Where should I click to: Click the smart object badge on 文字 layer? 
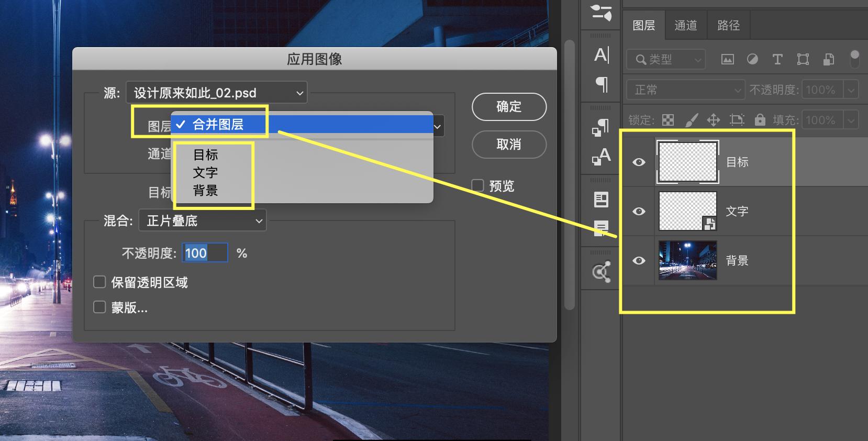pyautogui.click(x=709, y=224)
